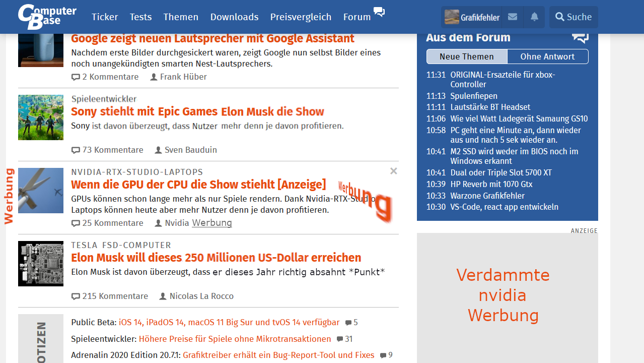Open forum thread Spulenfiepen
Viewport: 644px width, 363px height.
coord(474,96)
